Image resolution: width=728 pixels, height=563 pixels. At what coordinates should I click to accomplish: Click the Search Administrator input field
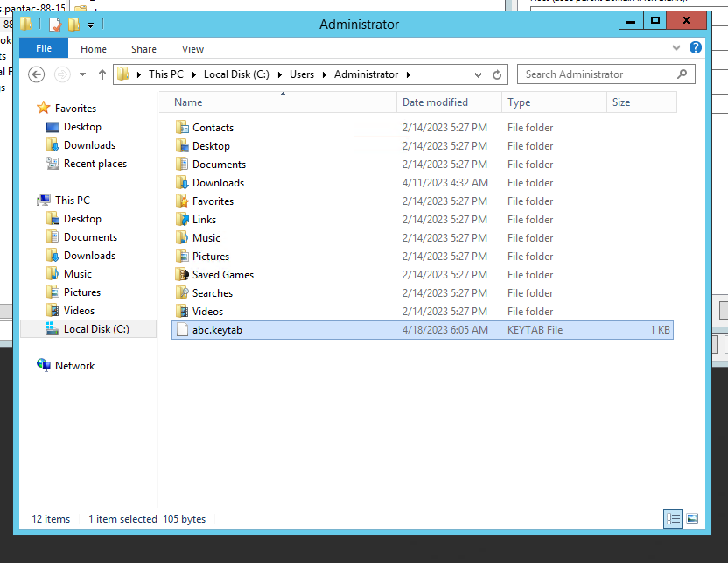click(x=598, y=74)
